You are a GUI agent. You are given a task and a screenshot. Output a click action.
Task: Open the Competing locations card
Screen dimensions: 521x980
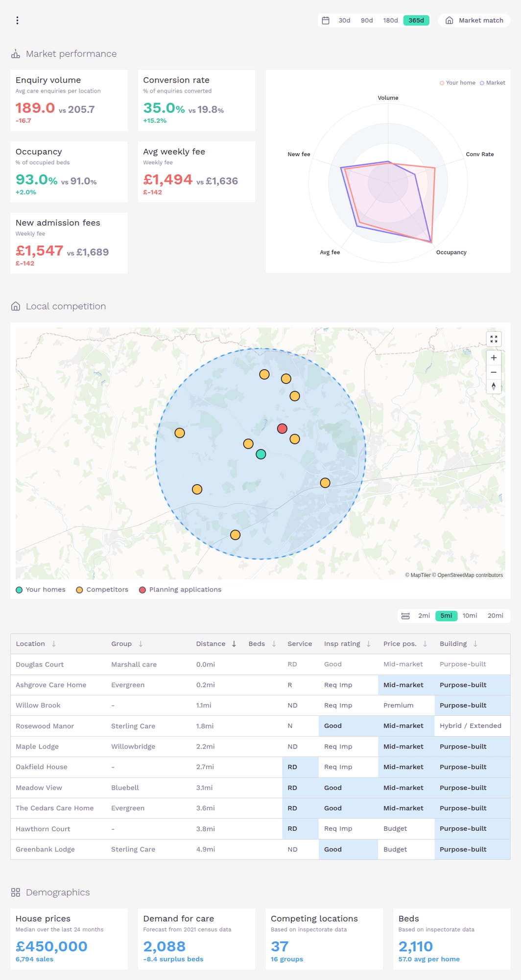coord(324,939)
